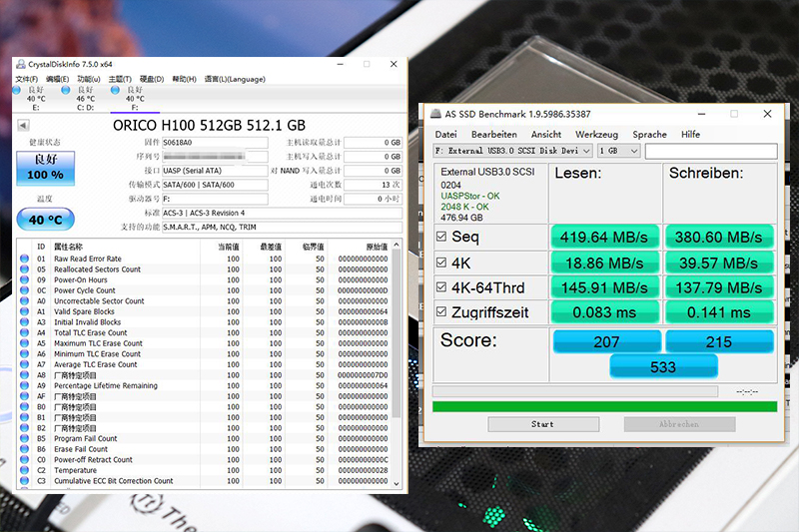Viewport: 799px width, 532px height.
Task: Click the status dot for Erase Fail Count
Action: [24, 449]
